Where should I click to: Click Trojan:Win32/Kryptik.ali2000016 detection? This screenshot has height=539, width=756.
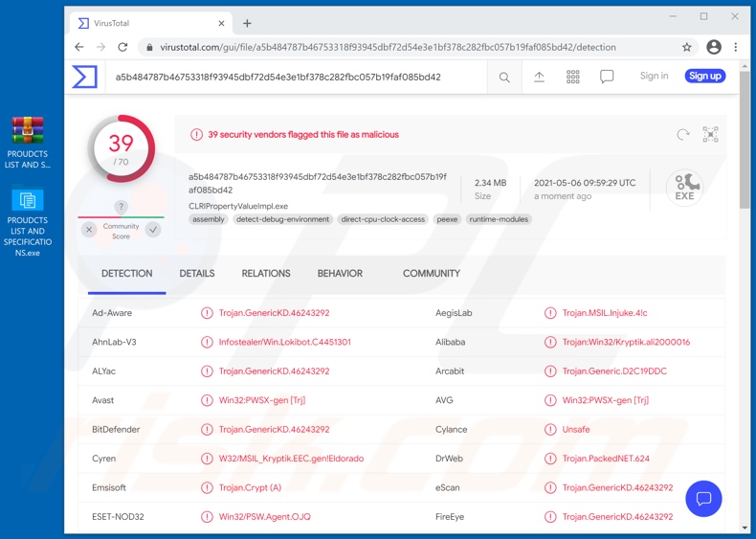[626, 342]
